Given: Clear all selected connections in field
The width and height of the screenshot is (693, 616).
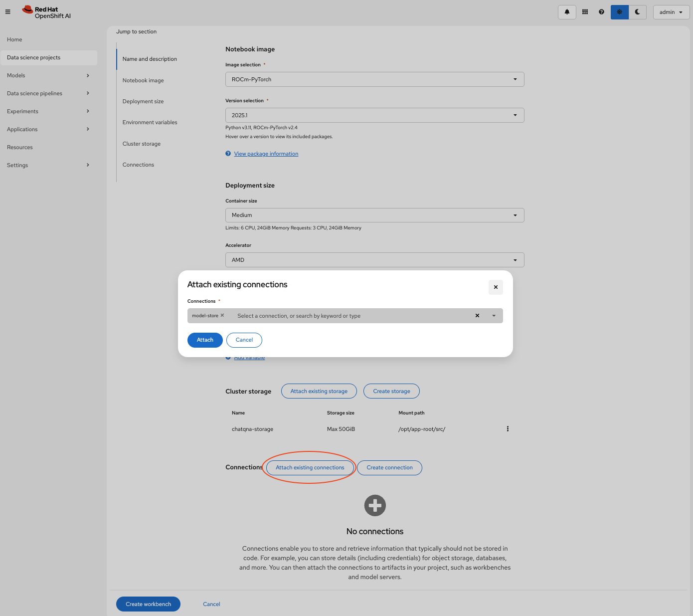Looking at the screenshot, I should tap(477, 316).
